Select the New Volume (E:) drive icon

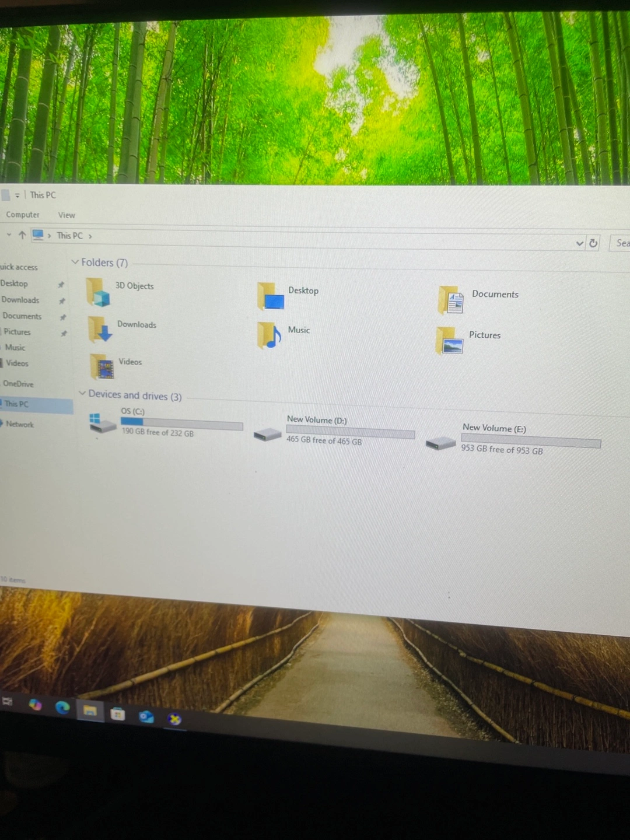440,443
